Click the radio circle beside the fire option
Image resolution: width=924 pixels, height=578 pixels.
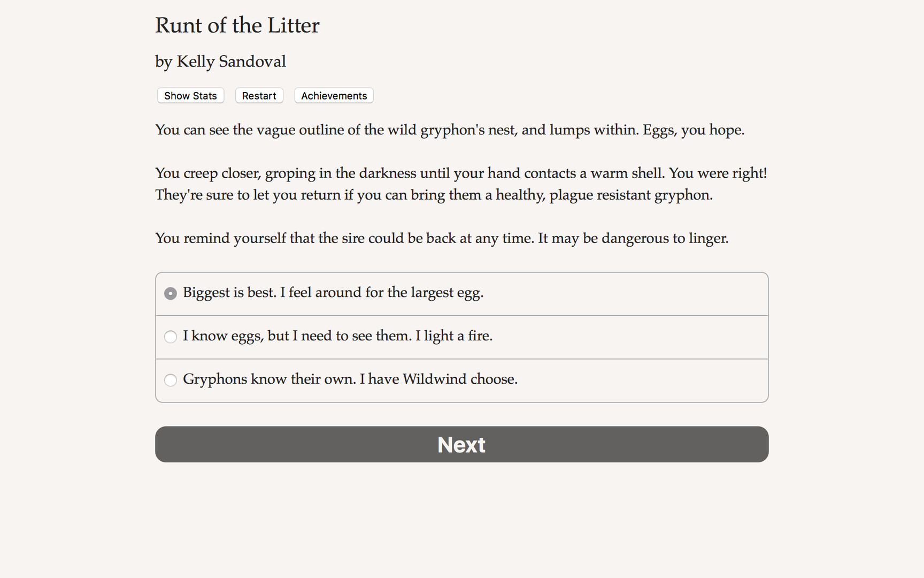pyautogui.click(x=170, y=337)
